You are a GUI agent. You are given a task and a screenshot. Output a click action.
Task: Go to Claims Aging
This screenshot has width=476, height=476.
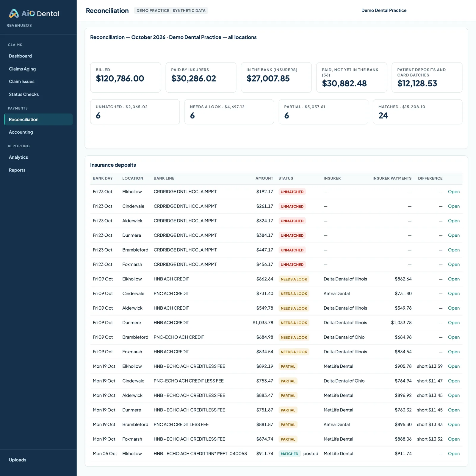click(x=22, y=69)
